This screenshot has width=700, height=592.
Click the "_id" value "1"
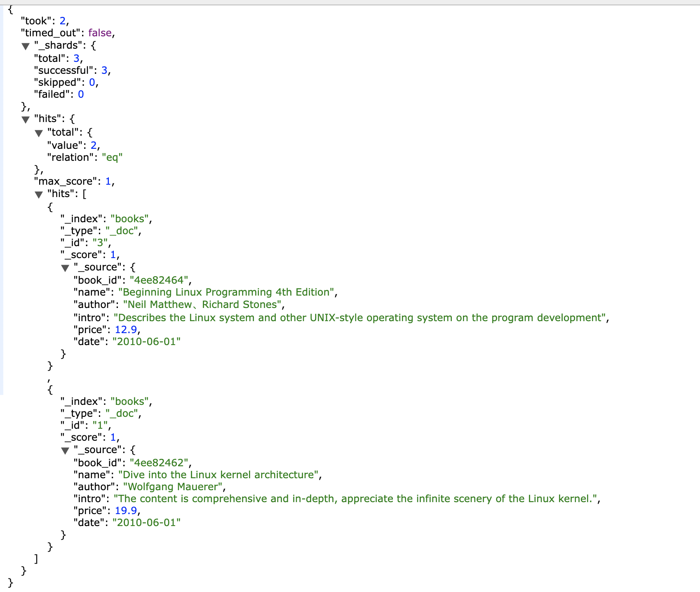100,425
